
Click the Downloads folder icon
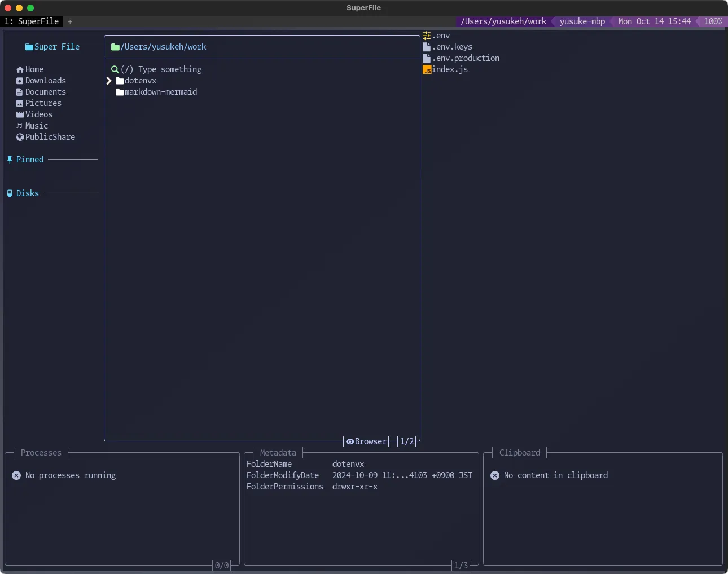coord(20,81)
